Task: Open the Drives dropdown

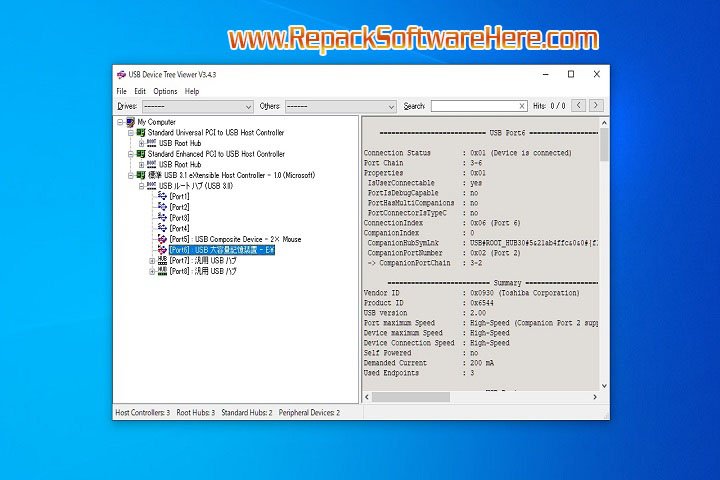Action: (198, 107)
